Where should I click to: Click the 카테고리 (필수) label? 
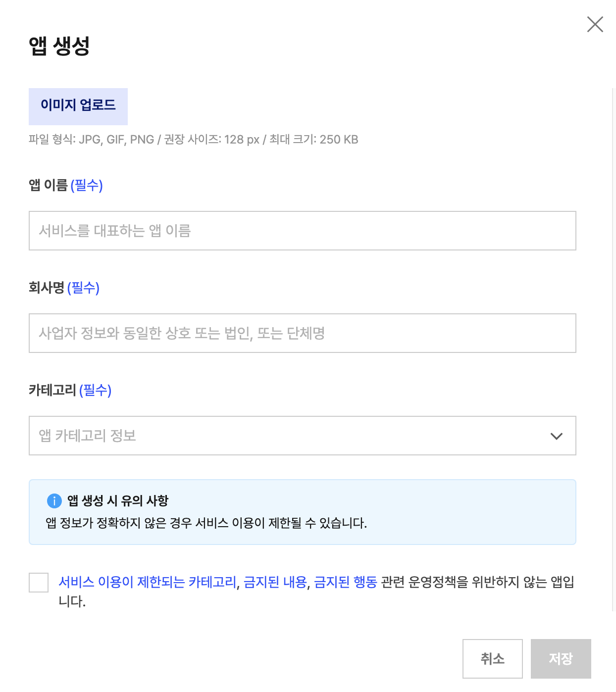[70, 390]
